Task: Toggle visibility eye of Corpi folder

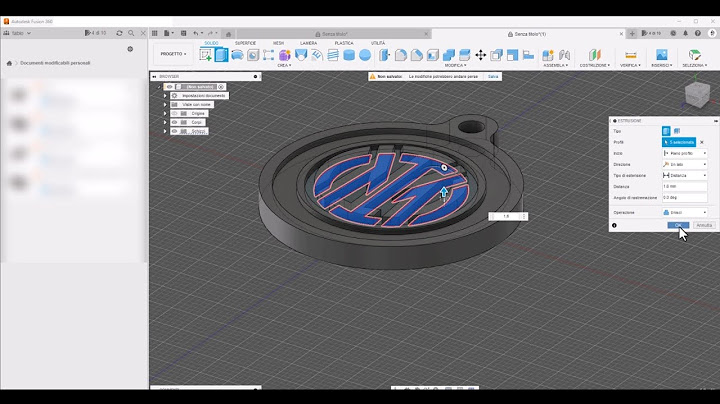Action: click(174, 122)
